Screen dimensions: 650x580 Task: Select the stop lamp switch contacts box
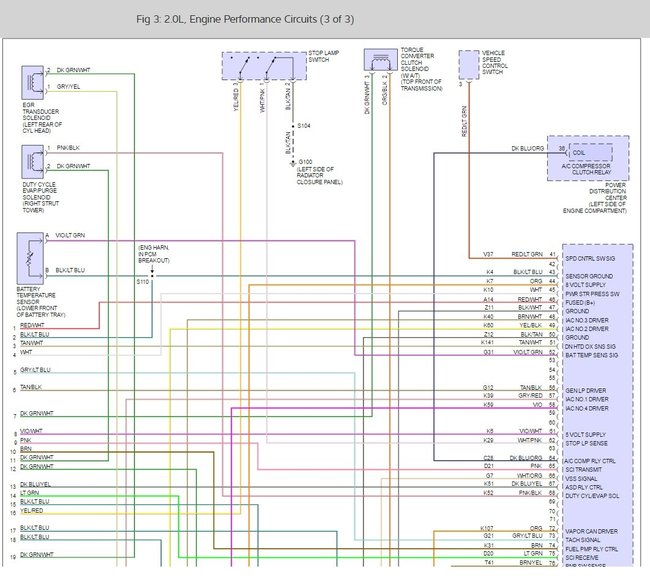click(x=264, y=66)
